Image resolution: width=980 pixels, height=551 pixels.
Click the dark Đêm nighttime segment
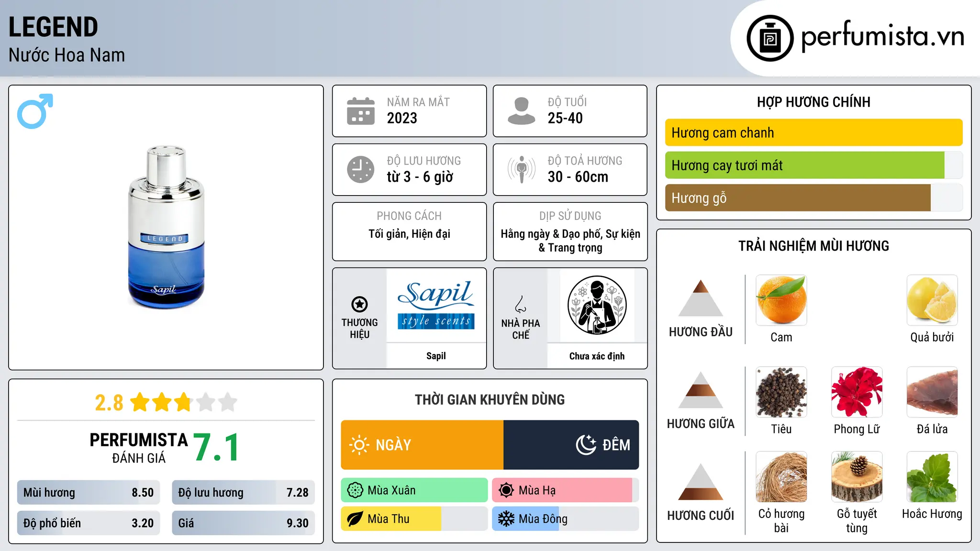point(571,445)
